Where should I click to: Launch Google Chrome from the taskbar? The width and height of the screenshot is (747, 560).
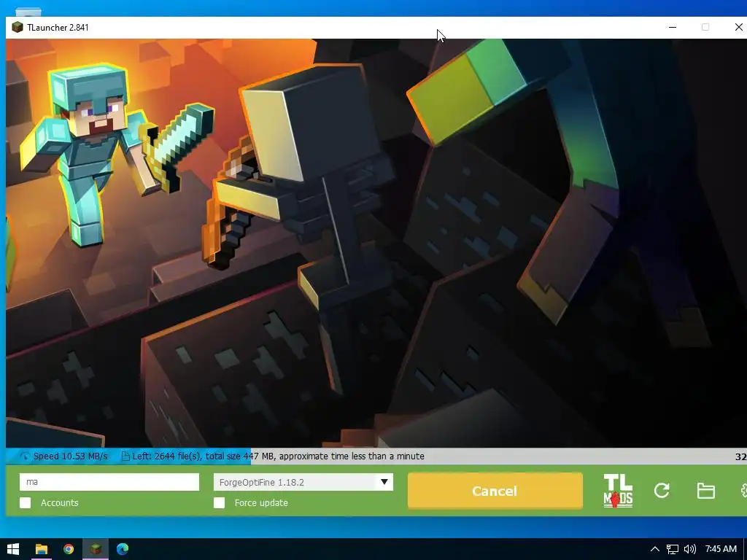pyautogui.click(x=69, y=549)
